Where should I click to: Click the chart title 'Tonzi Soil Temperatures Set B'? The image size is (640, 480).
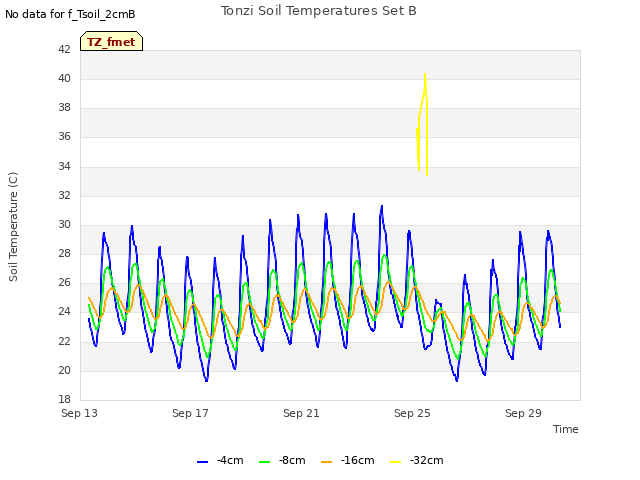pos(318,11)
